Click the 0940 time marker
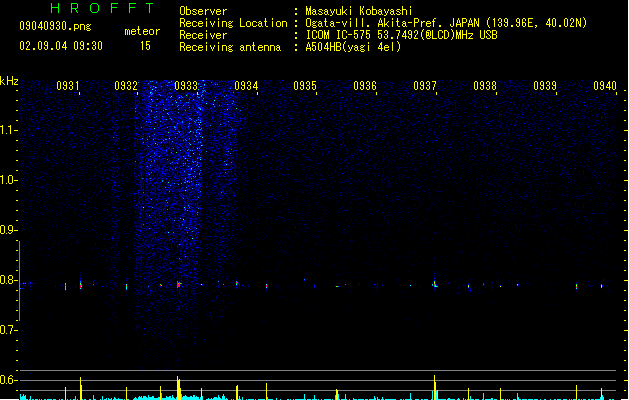Screen dimensions: 629x400 pos(605,86)
